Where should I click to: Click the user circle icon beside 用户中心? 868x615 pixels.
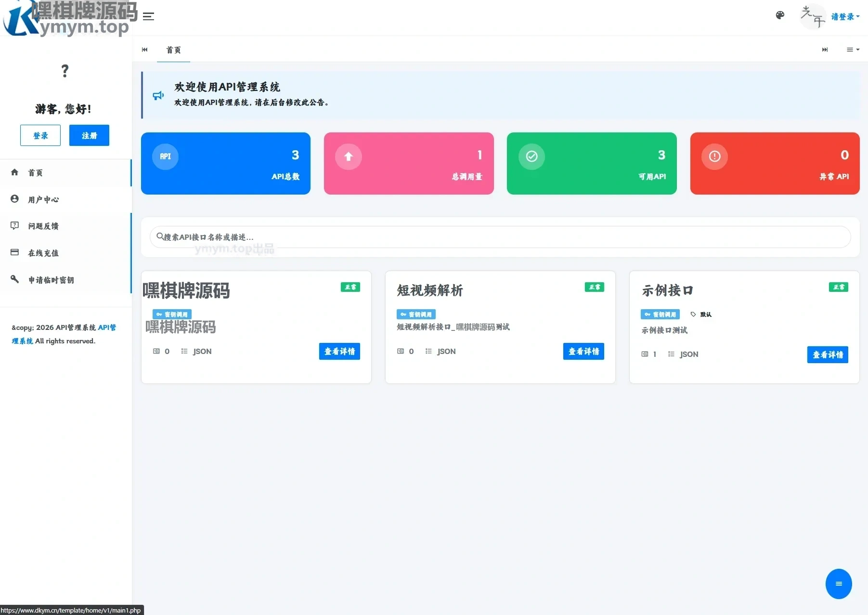point(15,199)
